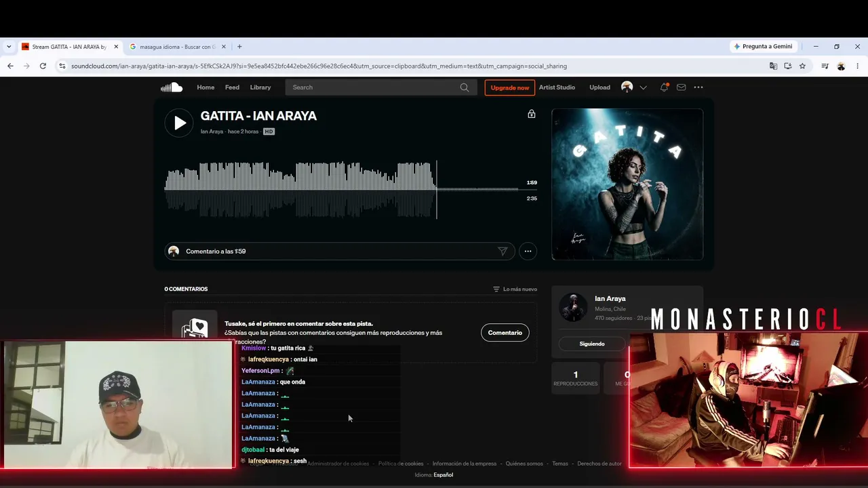Click the HD quality badge
The height and width of the screenshot is (488, 868).
click(269, 131)
